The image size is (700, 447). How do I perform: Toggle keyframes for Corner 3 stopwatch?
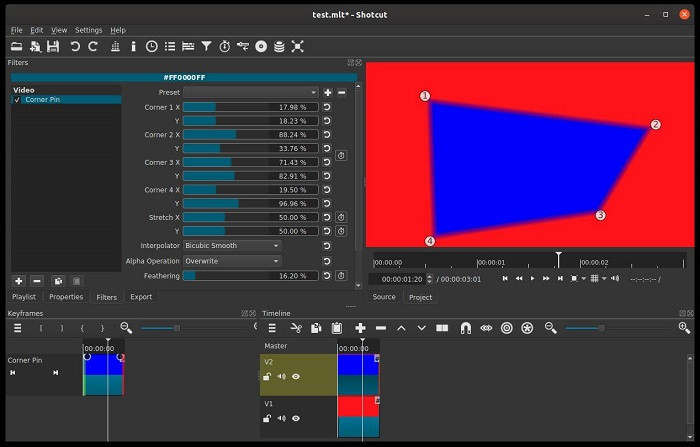(341, 155)
